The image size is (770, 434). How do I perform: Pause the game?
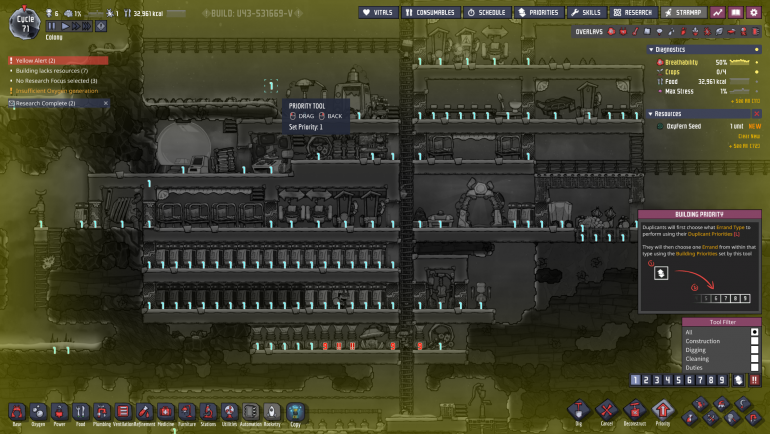[x=52, y=26]
